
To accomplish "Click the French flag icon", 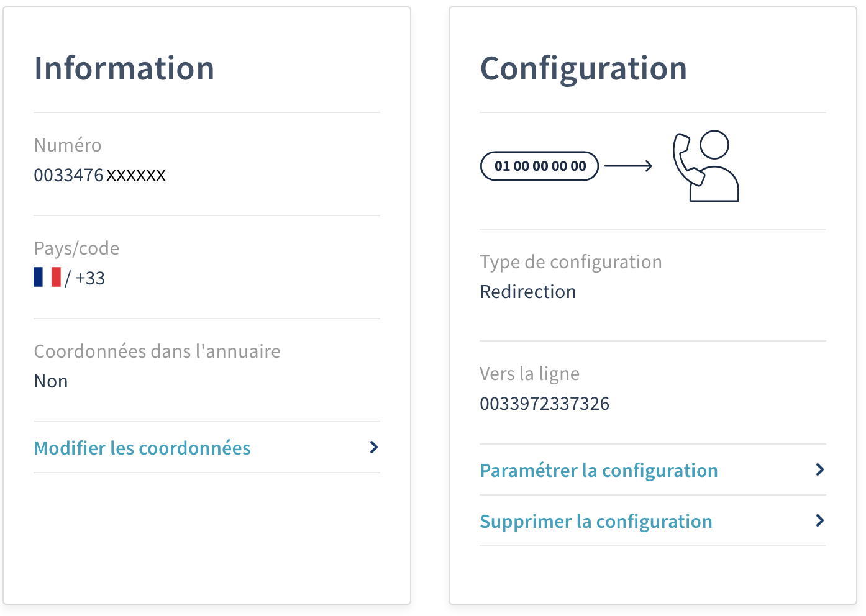I will [x=47, y=277].
